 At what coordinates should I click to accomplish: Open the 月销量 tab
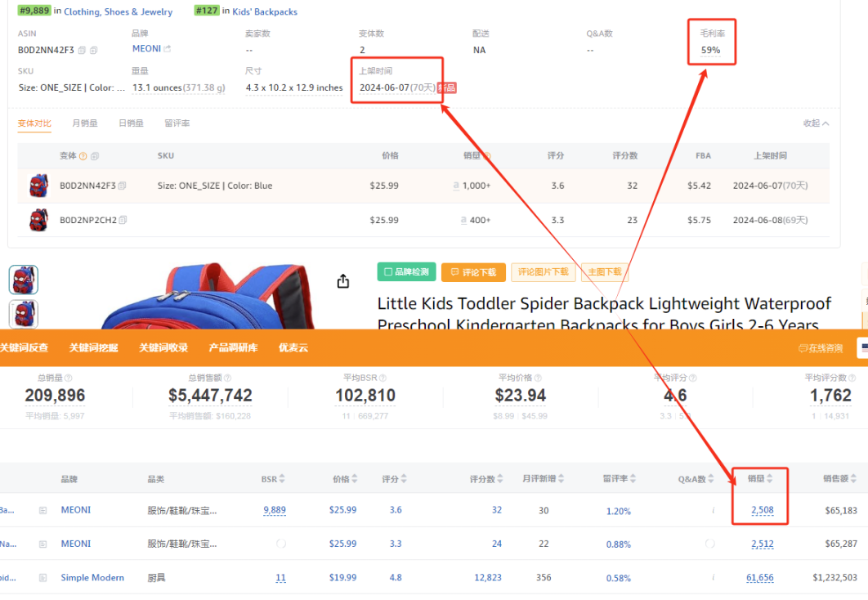(x=85, y=123)
